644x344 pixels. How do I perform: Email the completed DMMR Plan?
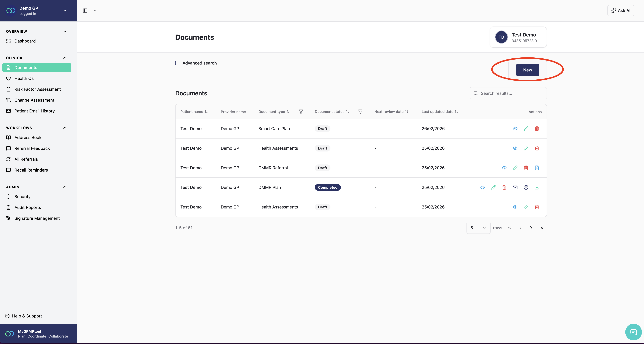515,187
